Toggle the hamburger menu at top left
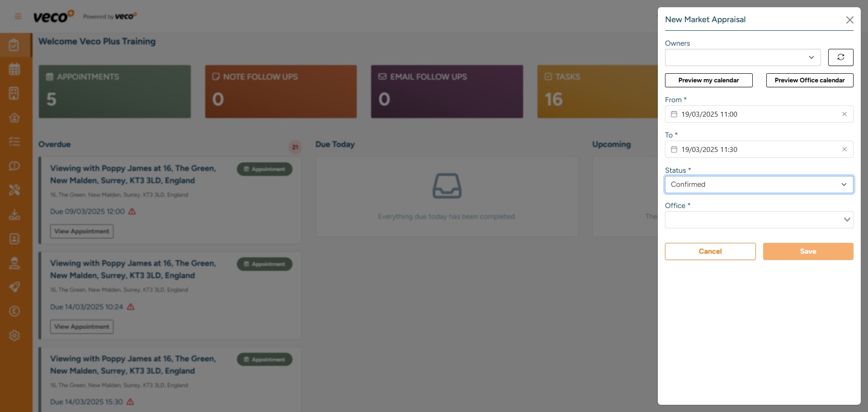 click(18, 16)
